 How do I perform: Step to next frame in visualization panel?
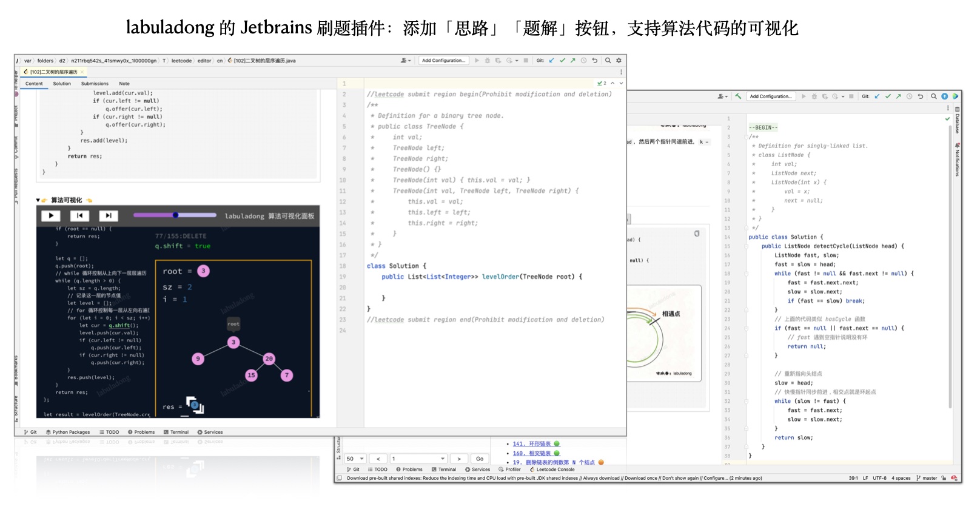108,215
